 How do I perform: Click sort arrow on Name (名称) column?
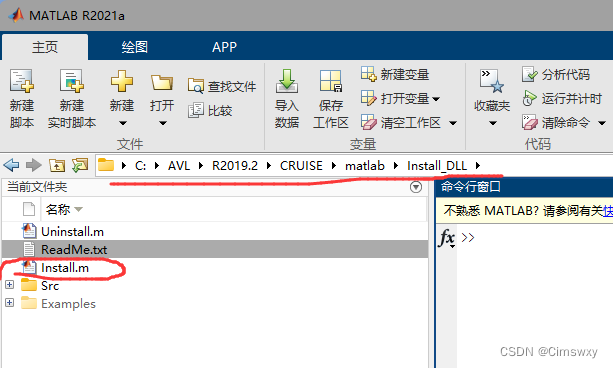[79, 210]
